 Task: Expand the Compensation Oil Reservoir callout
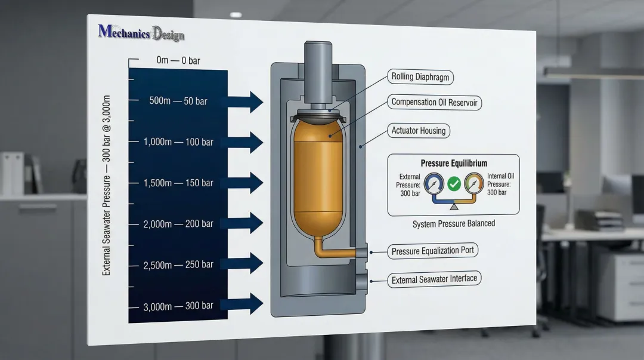pos(434,103)
